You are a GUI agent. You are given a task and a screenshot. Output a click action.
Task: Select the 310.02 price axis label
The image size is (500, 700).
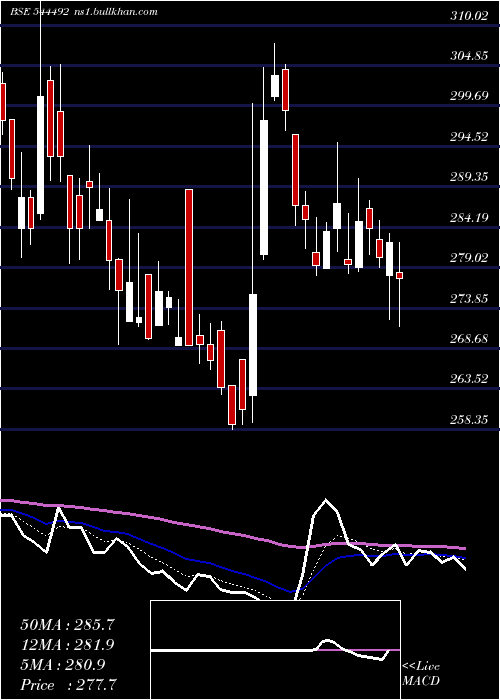click(x=469, y=16)
